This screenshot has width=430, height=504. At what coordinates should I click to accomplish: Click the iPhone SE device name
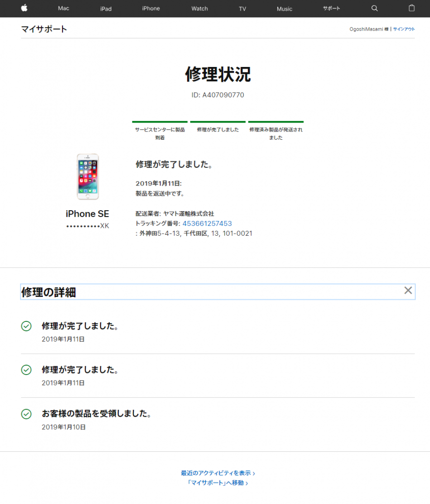(88, 214)
